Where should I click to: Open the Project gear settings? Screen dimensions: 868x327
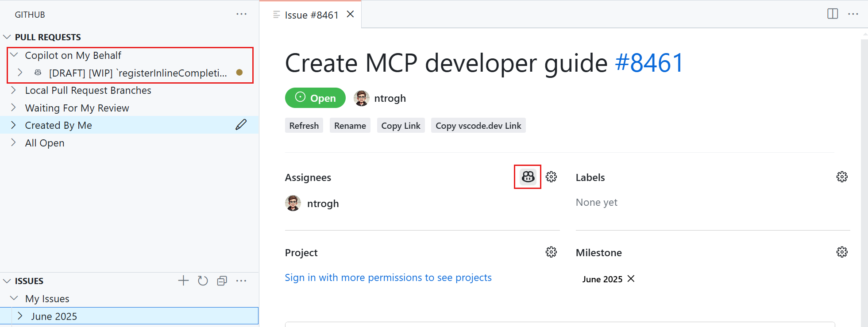pyautogui.click(x=551, y=252)
